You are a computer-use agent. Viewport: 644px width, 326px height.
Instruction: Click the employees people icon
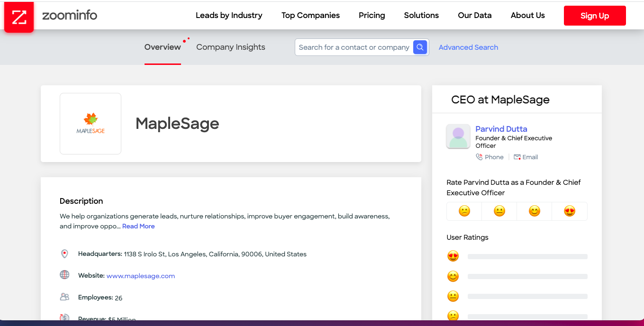[65, 297]
